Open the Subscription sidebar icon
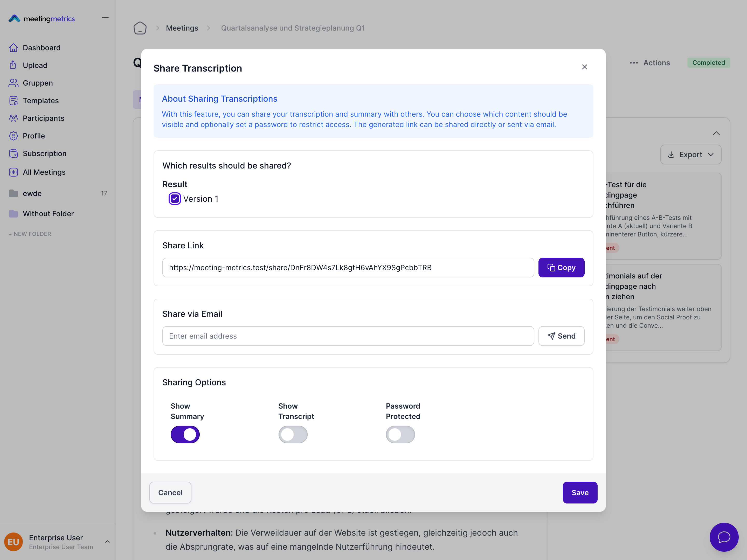Image resolution: width=747 pixels, height=560 pixels. pyautogui.click(x=13, y=153)
